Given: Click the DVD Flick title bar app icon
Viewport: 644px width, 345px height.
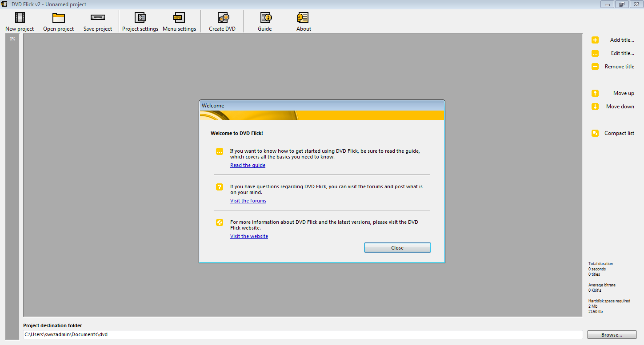Looking at the screenshot, I should pyautogui.click(x=4, y=4).
